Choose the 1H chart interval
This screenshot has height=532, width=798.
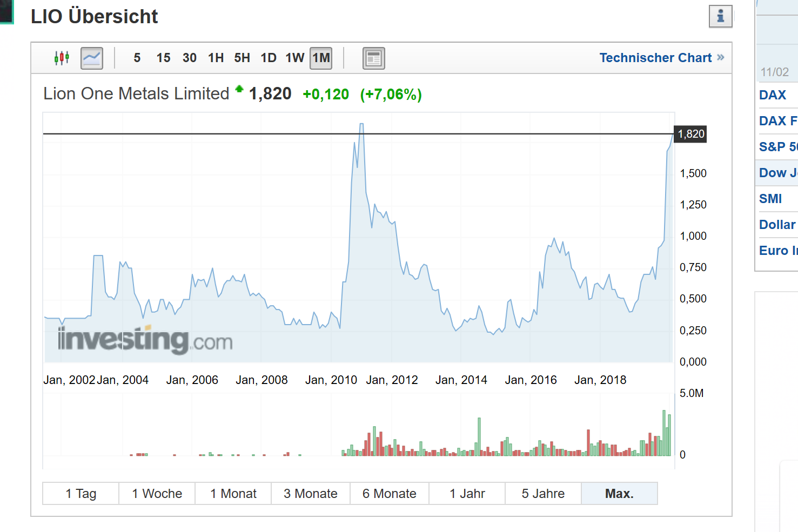pyautogui.click(x=216, y=58)
